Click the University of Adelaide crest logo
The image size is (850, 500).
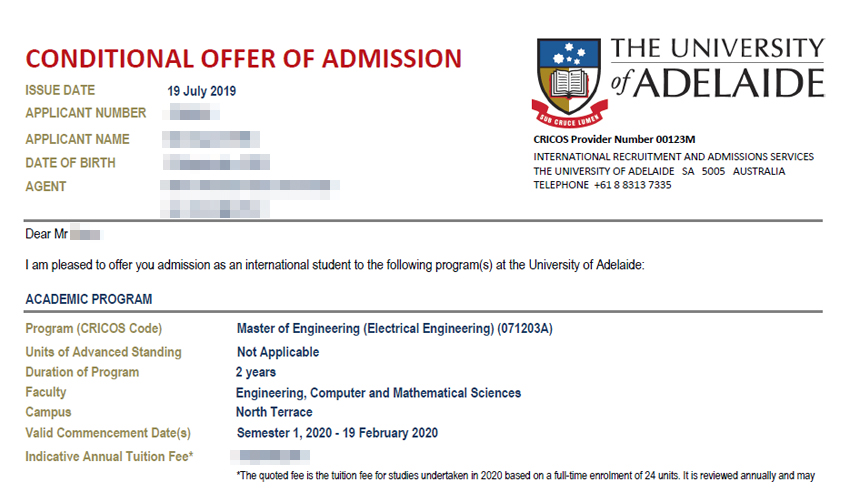click(x=570, y=82)
